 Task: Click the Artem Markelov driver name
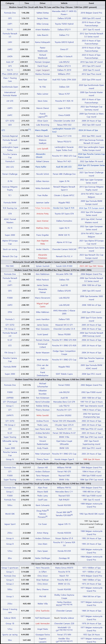click(43, 30)
